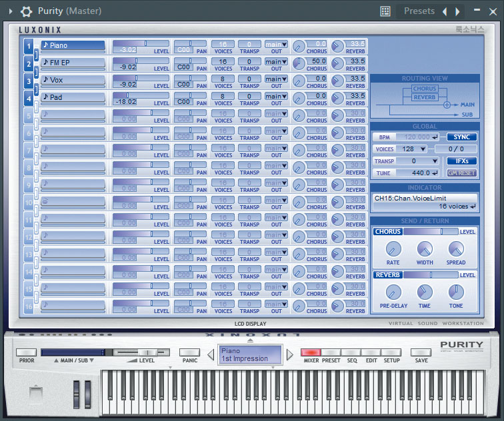The height and width of the screenshot is (421, 504).
Task: Toggle the SYNC button
Action: [x=461, y=137]
